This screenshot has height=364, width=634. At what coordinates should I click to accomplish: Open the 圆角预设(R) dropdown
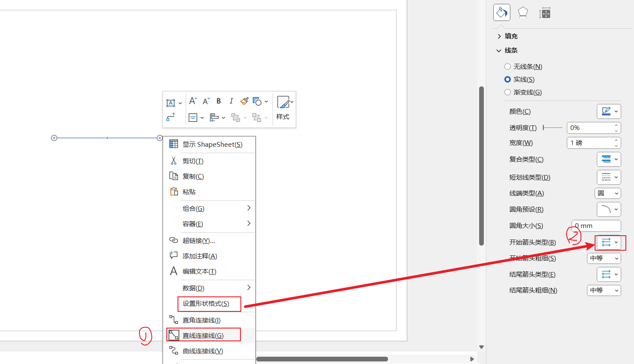(x=609, y=209)
